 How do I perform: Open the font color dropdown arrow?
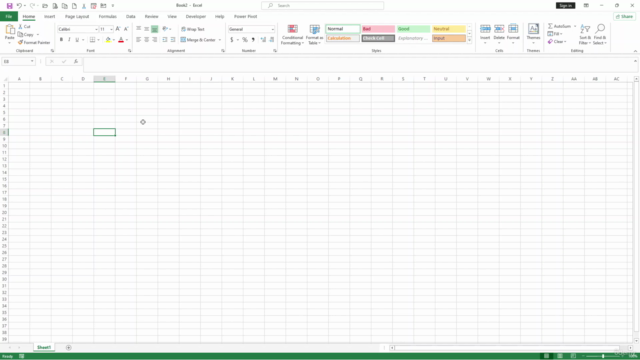[127, 40]
